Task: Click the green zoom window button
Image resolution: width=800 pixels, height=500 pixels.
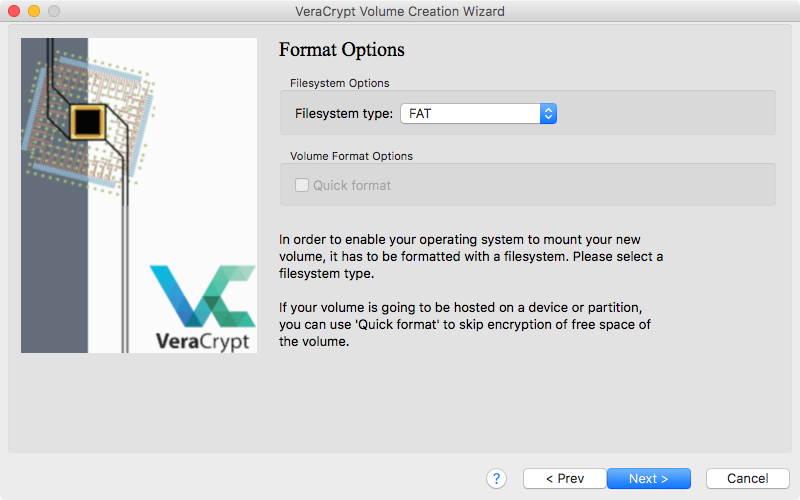Action: click(54, 11)
